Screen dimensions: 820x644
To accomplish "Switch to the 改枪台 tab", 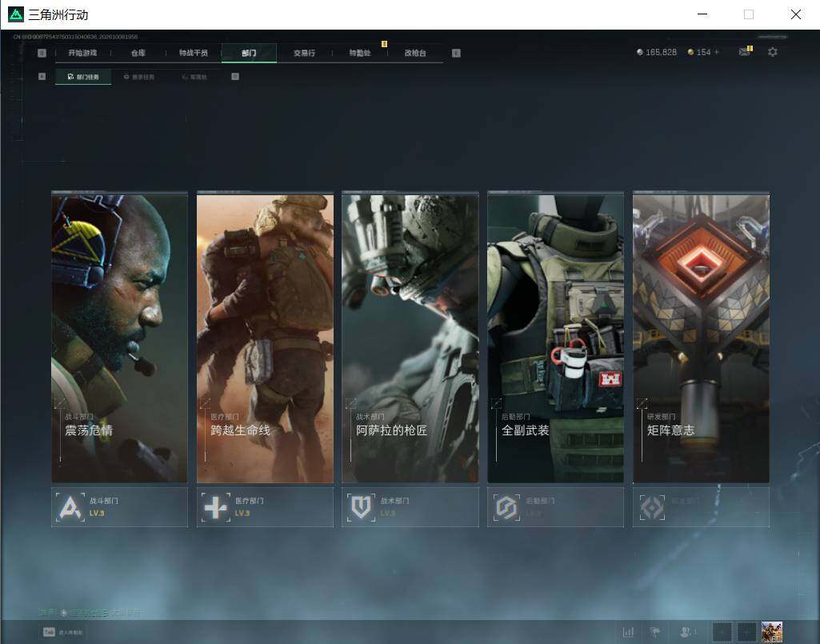I will (415, 53).
